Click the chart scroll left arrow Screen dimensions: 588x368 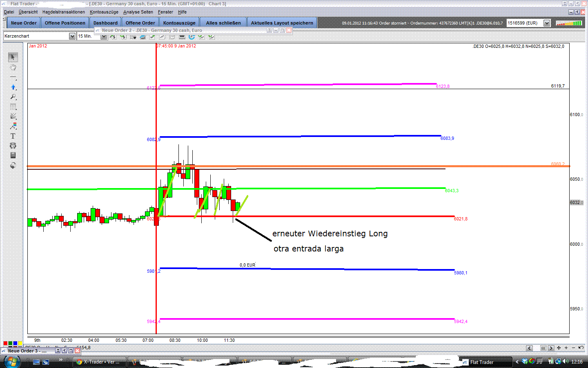[529, 348]
